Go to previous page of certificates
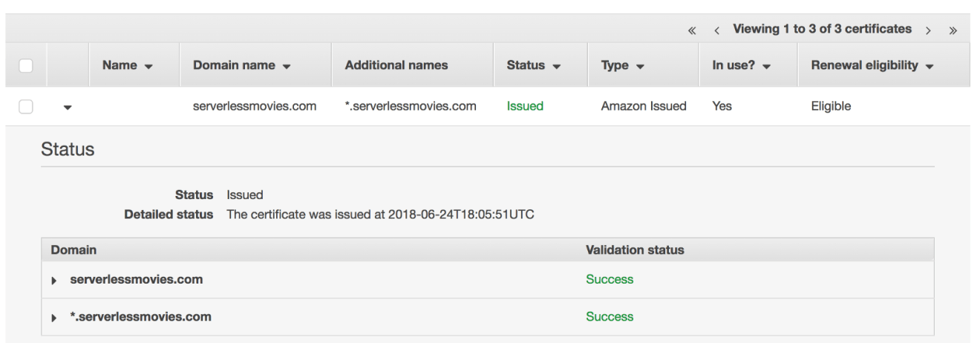The image size is (980, 343). (716, 30)
